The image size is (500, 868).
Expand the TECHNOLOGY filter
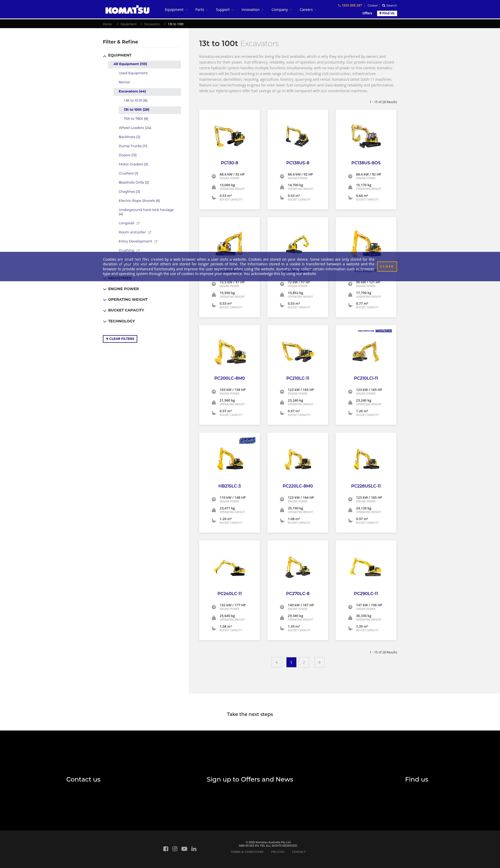pos(119,321)
